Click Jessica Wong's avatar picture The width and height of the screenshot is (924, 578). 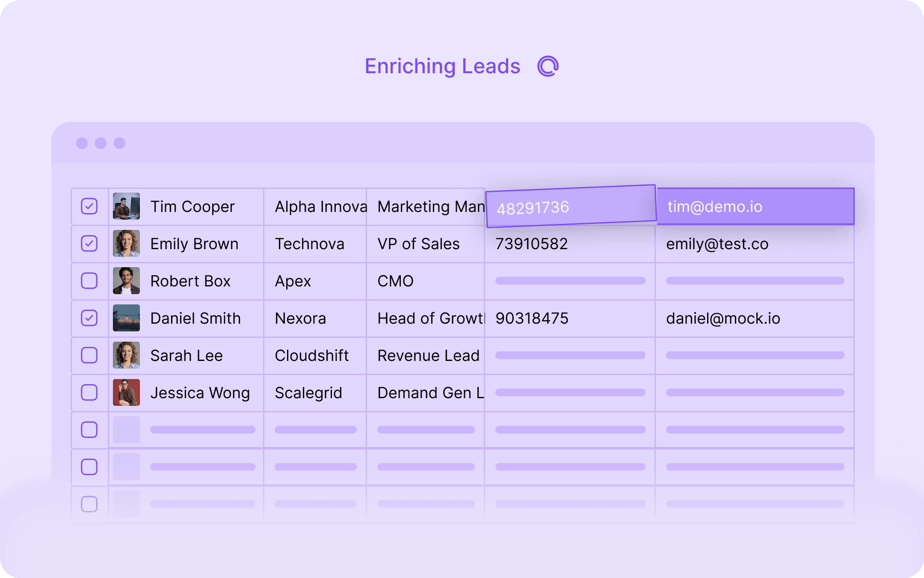(126, 393)
